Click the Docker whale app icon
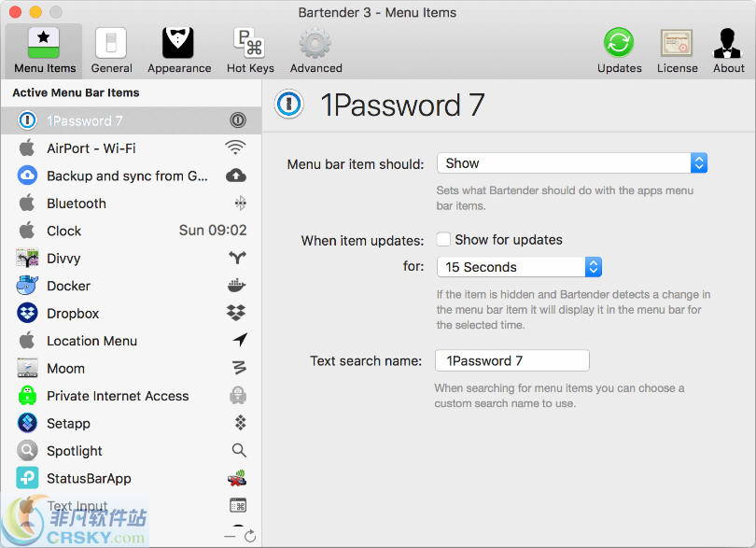 (27, 286)
